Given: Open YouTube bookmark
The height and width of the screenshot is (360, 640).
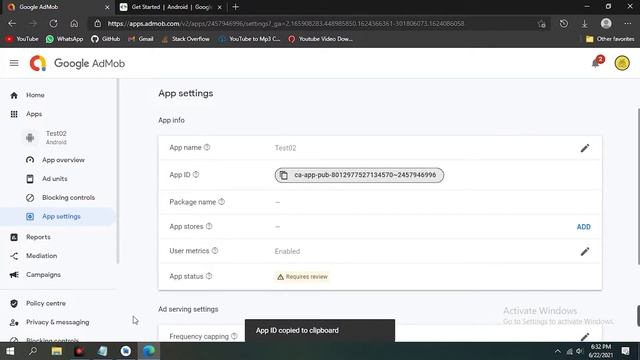Looking at the screenshot, I should pos(22,39).
